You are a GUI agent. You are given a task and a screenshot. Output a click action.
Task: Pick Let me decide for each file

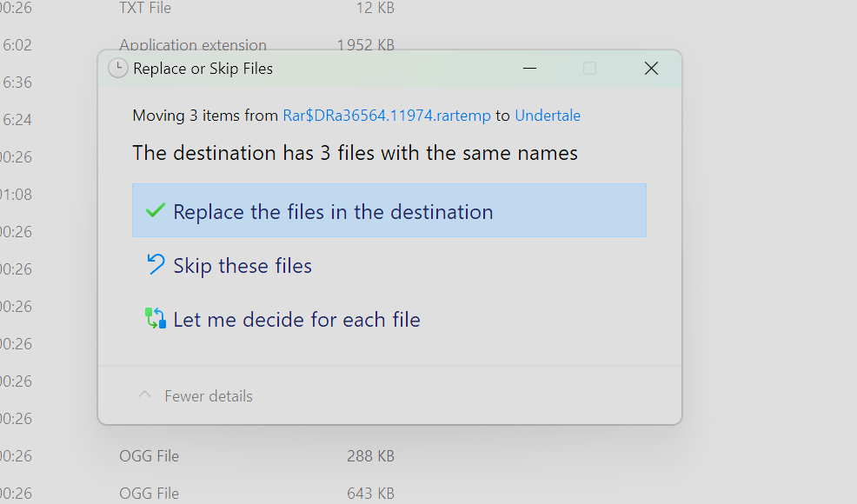pyautogui.click(x=296, y=320)
